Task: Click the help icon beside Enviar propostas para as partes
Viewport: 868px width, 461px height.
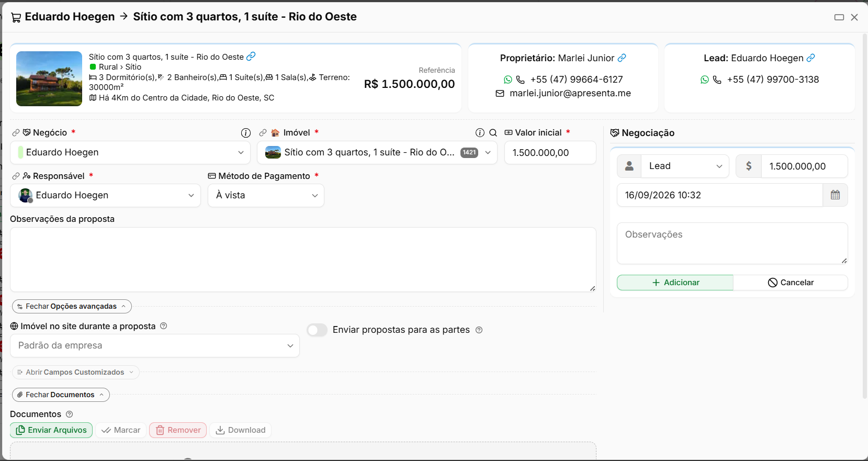Action: [479, 330]
